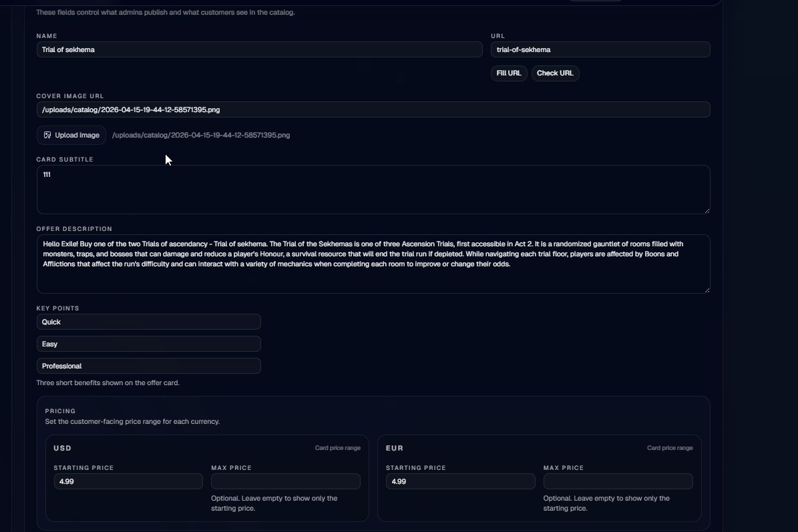Click uploaded file path text beside Upload image
The width and height of the screenshot is (798, 532).
tap(201, 136)
